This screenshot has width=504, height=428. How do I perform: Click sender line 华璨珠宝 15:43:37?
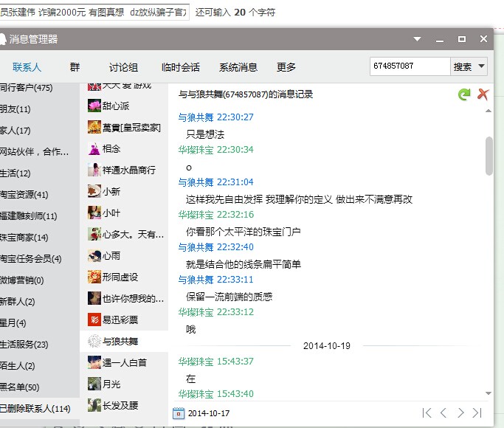[215, 362]
